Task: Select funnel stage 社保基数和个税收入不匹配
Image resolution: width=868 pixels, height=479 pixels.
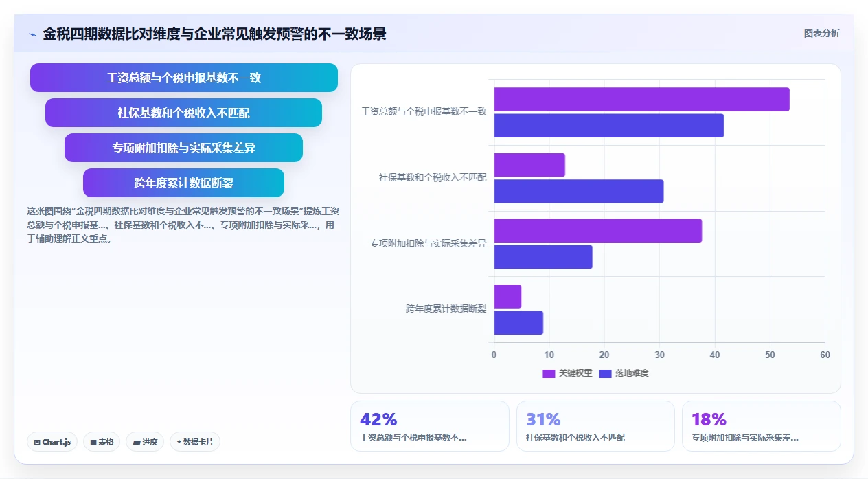Action: pyautogui.click(x=184, y=113)
